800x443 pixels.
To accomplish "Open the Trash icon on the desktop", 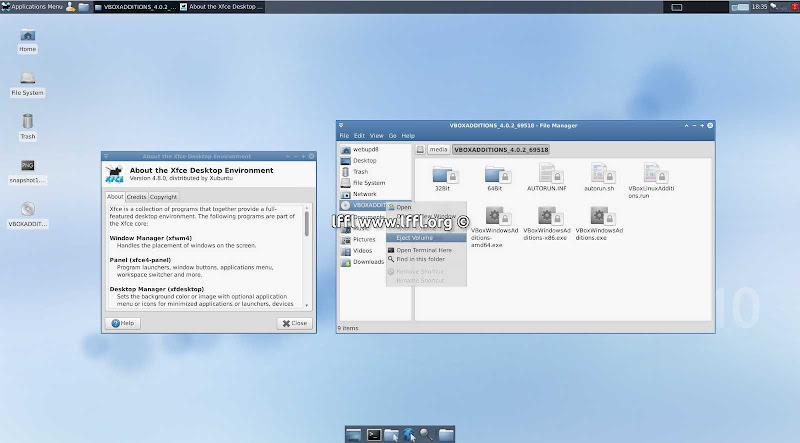I will 28,122.
